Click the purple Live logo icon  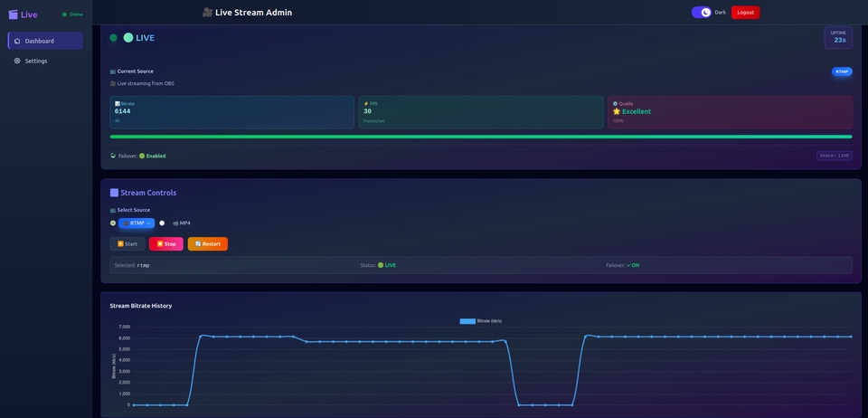coord(14,14)
